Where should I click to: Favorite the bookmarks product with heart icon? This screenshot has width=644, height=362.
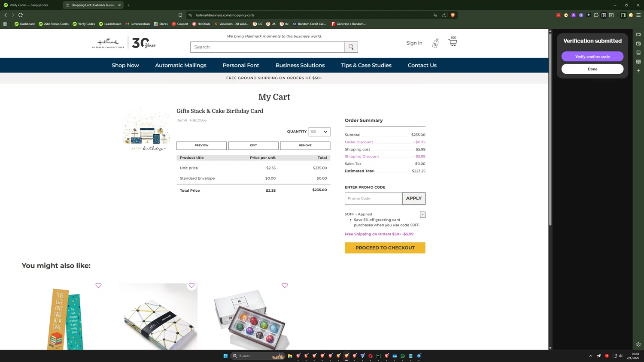[98, 285]
